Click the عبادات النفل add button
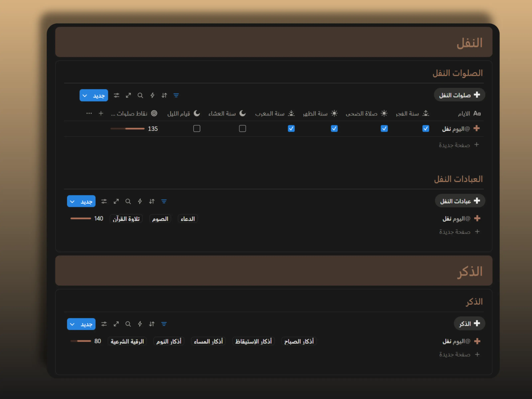This screenshot has height=399, width=532. tap(460, 201)
